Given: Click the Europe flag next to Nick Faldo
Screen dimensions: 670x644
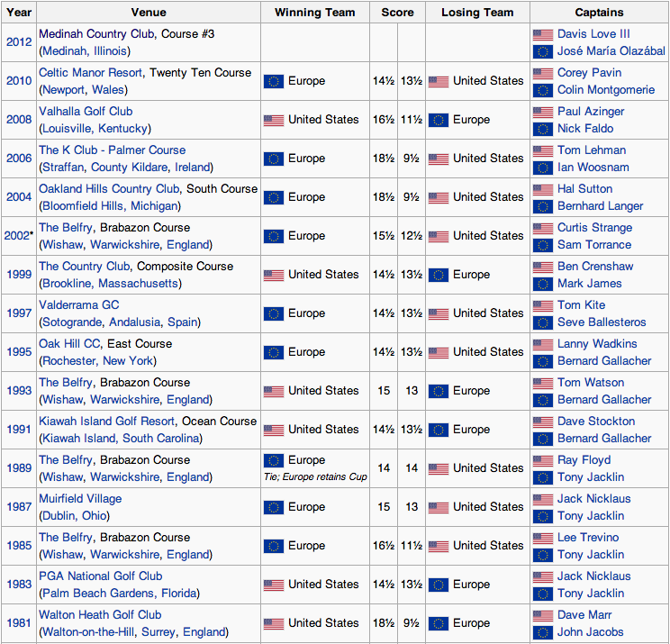Looking at the screenshot, I should coord(543,129).
